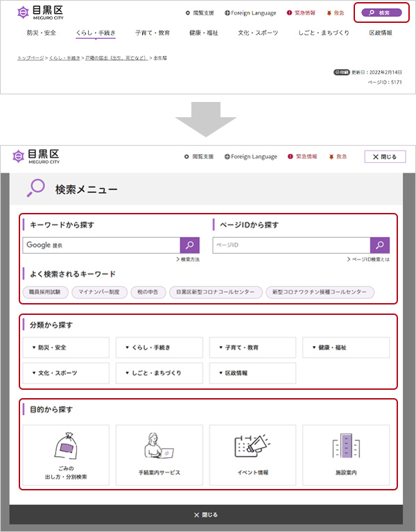Click the purple keyword search magnifier button
The image size is (416, 532).
190,245
